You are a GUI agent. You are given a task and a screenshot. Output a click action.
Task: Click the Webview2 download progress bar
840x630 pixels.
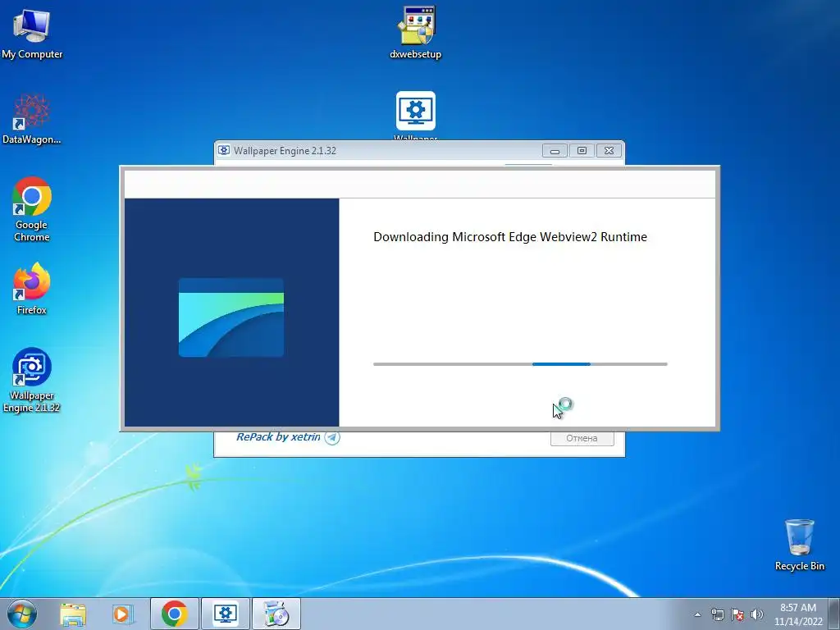(520, 364)
